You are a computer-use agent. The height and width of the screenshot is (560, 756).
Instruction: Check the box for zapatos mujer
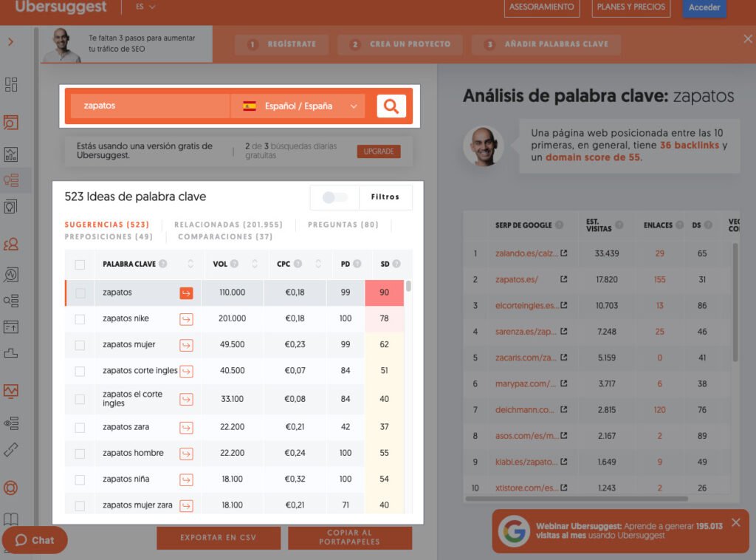pos(80,345)
